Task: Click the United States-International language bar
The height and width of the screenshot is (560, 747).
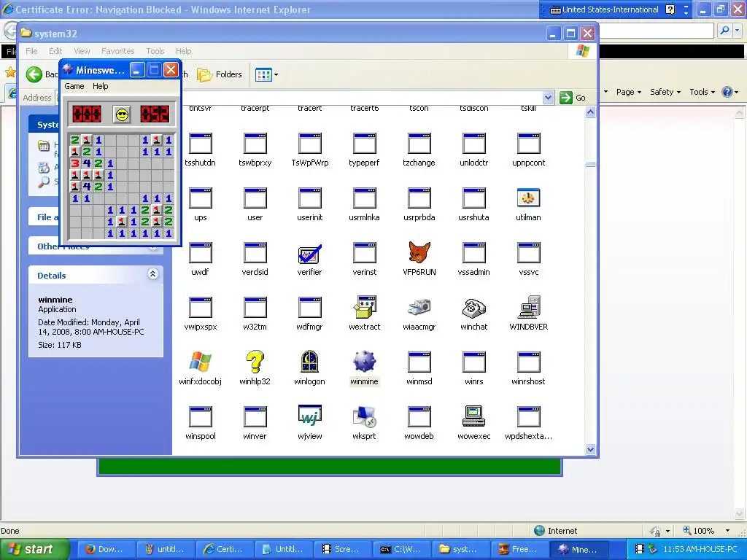Action: tap(605, 9)
